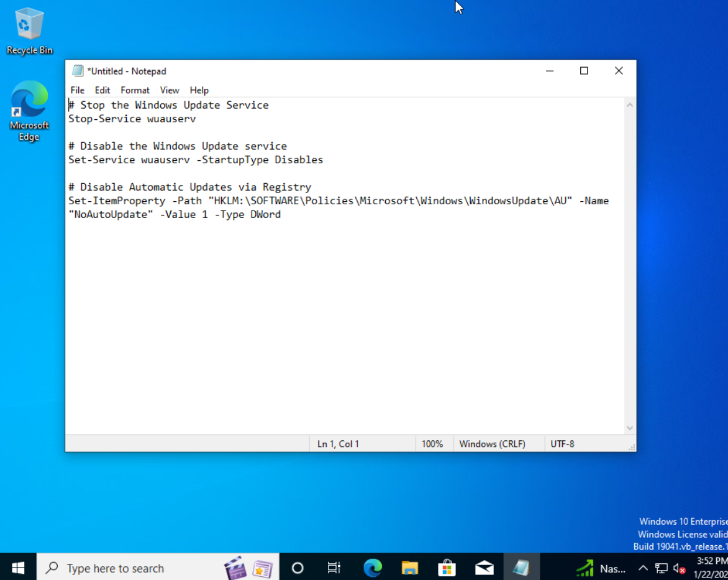The width and height of the screenshot is (728, 580).
Task: Show hidden system tray icons
Action: (x=643, y=568)
